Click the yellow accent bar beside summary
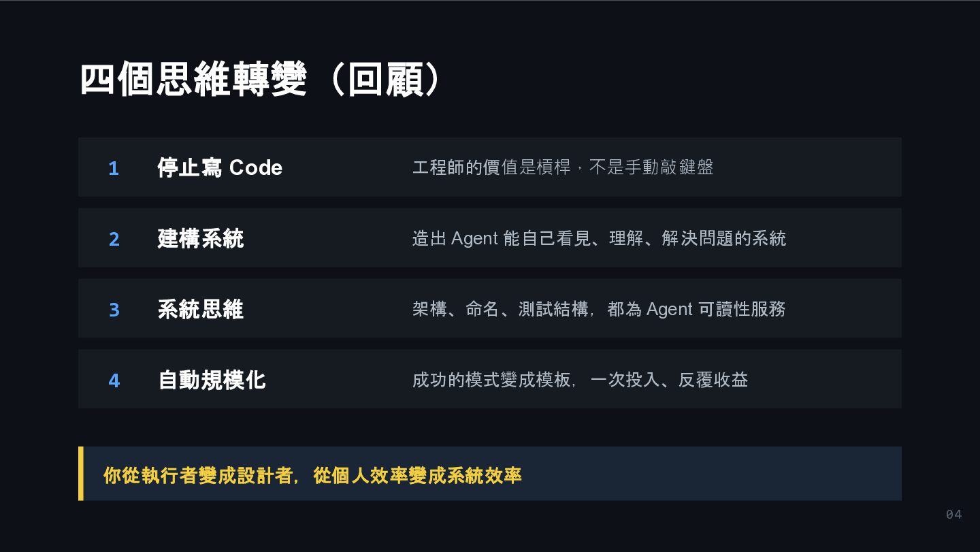Viewport: 980px width, 552px height. (81, 474)
